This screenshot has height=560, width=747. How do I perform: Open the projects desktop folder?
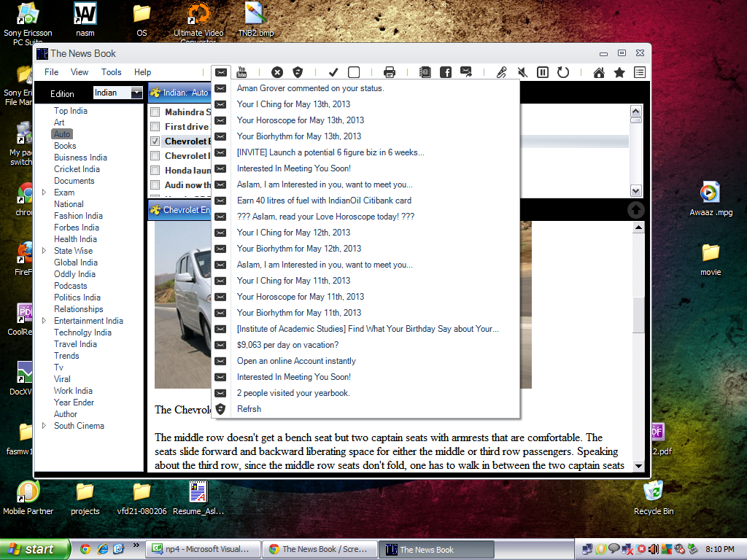point(85,499)
